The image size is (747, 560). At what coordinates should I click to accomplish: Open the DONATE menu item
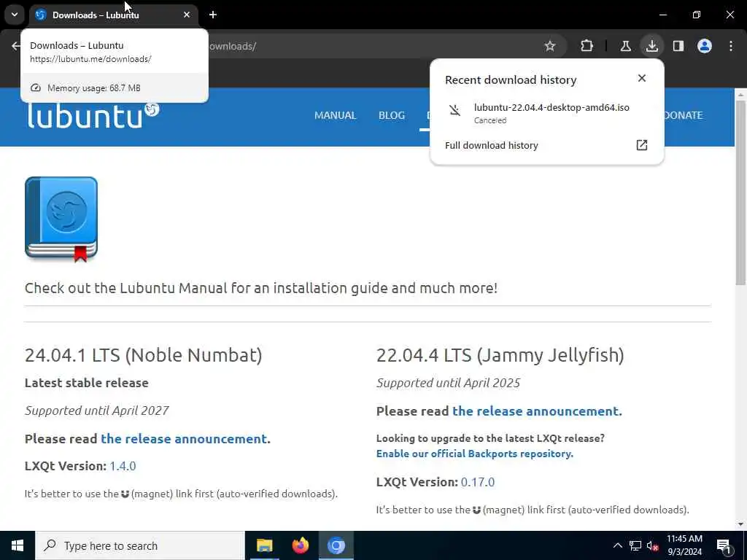682,115
